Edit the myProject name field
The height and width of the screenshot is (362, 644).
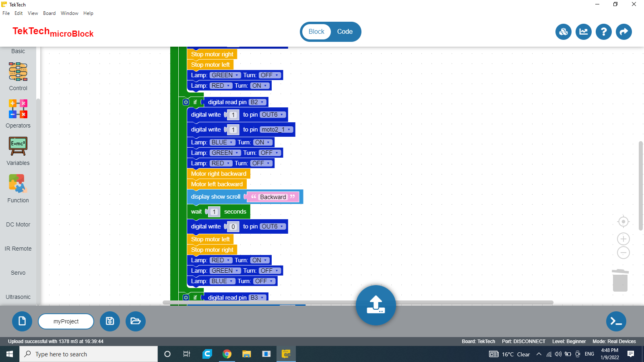pos(66,321)
